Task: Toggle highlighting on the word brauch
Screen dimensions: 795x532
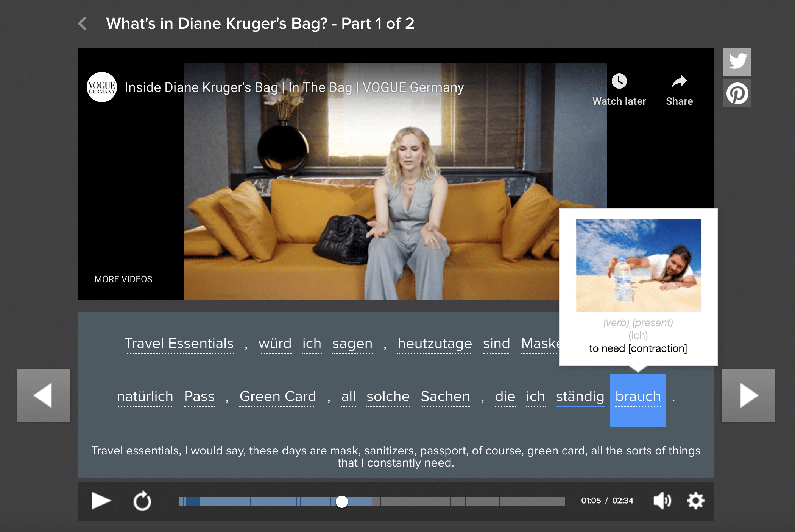Action: [638, 397]
